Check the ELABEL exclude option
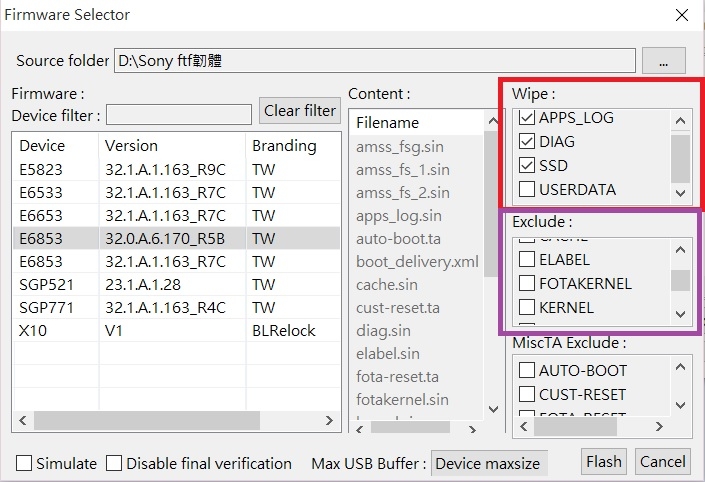 pos(527,260)
